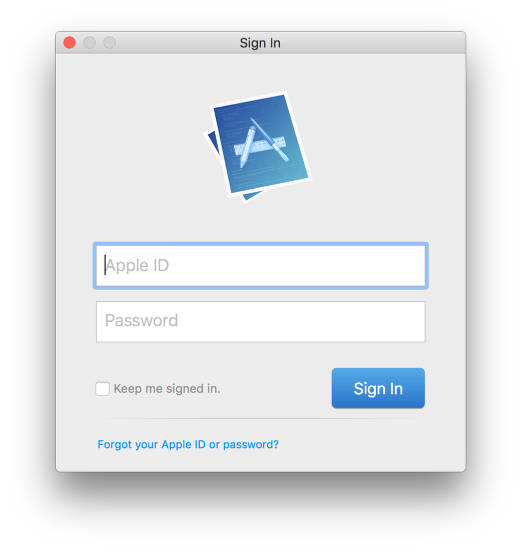Click the Password field
522x552 pixels.
(x=260, y=321)
